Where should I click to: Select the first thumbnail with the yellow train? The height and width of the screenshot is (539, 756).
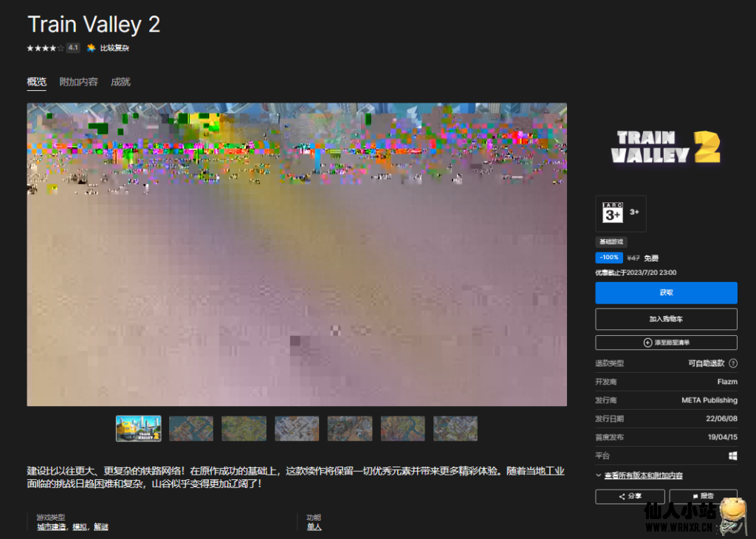point(139,428)
